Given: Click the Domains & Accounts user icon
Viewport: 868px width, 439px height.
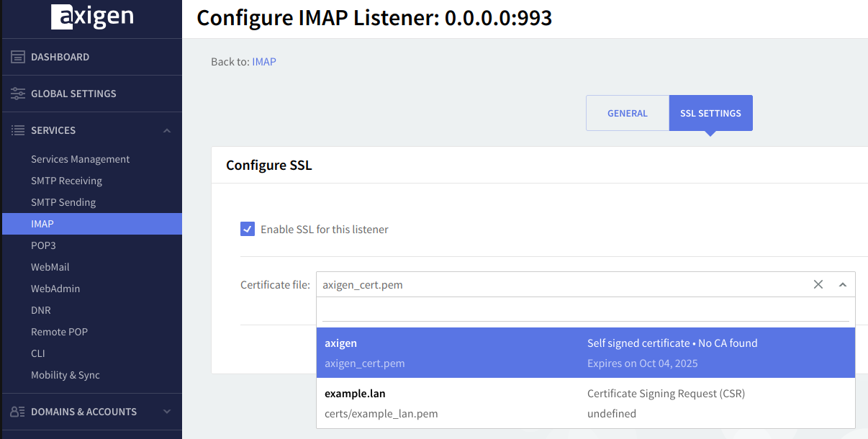Looking at the screenshot, I should (x=18, y=412).
